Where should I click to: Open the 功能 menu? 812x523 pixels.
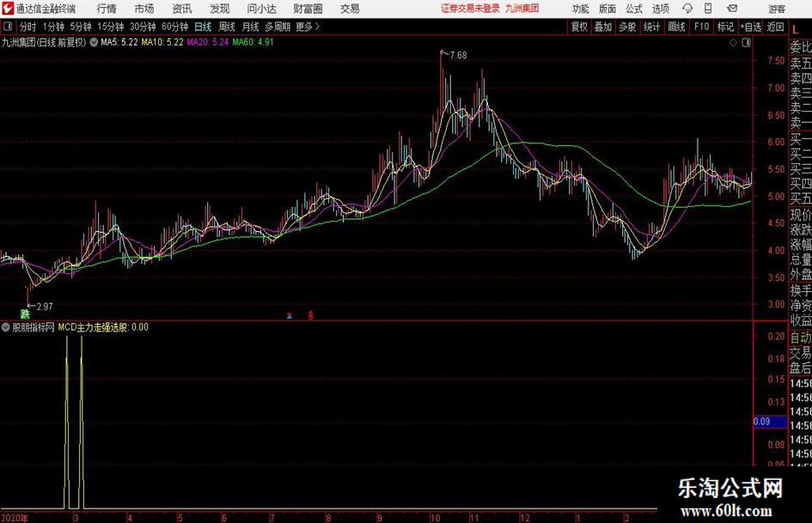[581, 9]
